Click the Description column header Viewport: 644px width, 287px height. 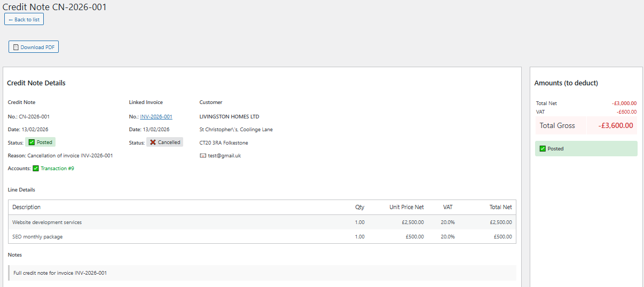[x=27, y=207]
